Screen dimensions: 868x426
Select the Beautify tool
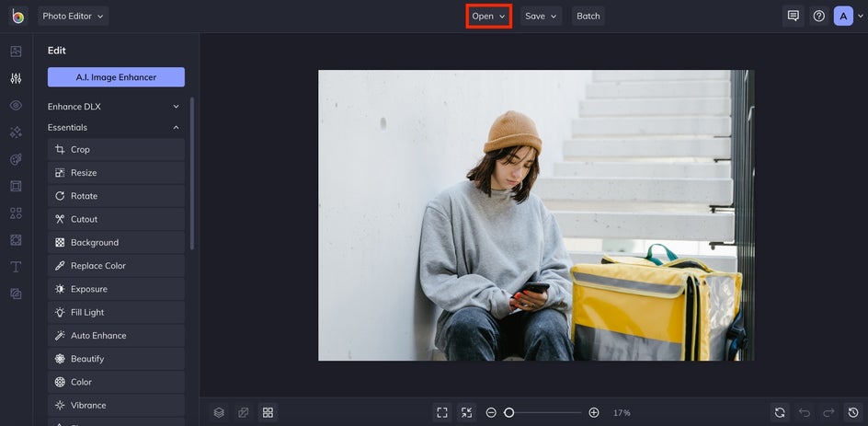coord(116,359)
